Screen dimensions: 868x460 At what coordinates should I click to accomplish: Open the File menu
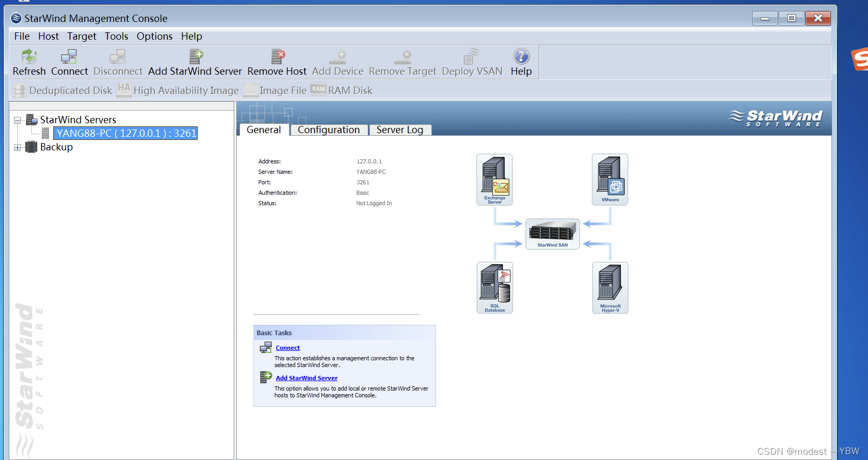tap(22, 36)
